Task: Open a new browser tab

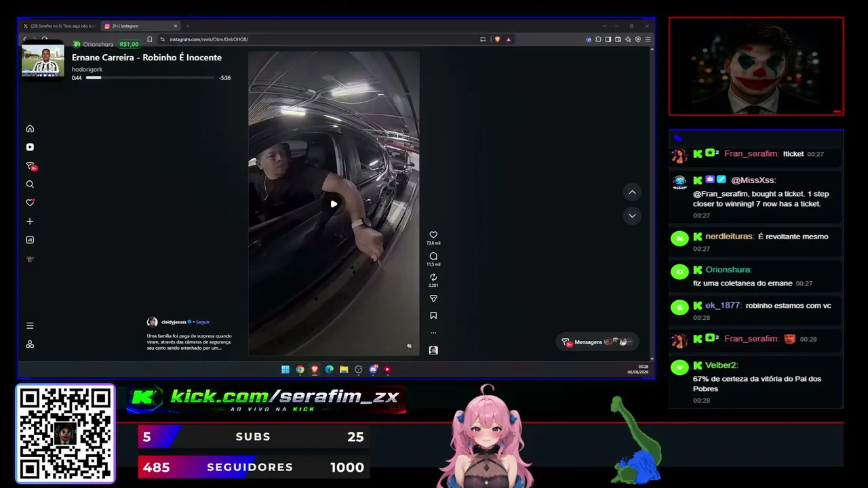Action: point(188,26)
